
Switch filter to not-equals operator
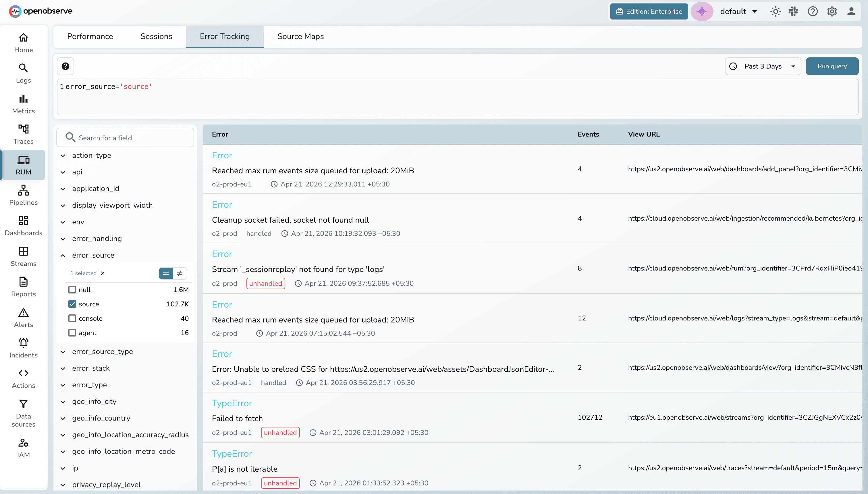[180, 273]
